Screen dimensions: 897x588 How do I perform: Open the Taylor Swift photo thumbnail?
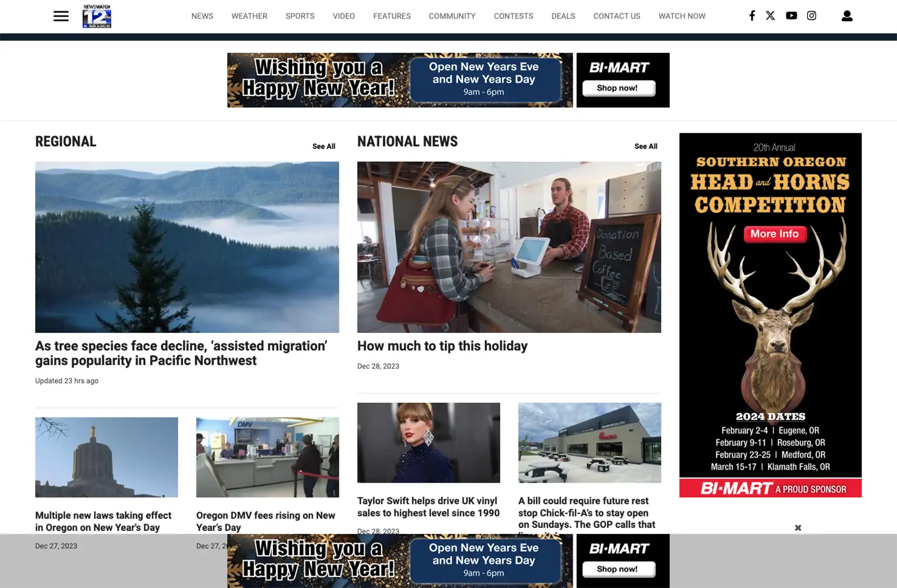[429, 443]
